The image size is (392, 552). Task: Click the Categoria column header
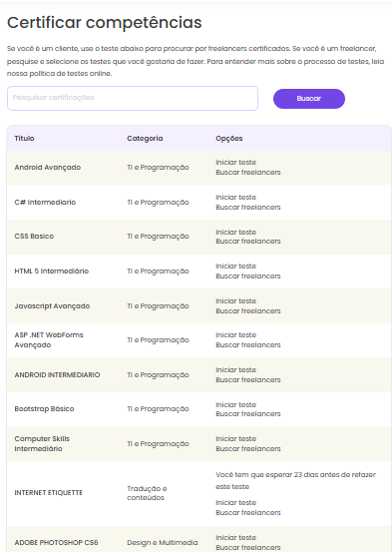[x=145, y=139]
